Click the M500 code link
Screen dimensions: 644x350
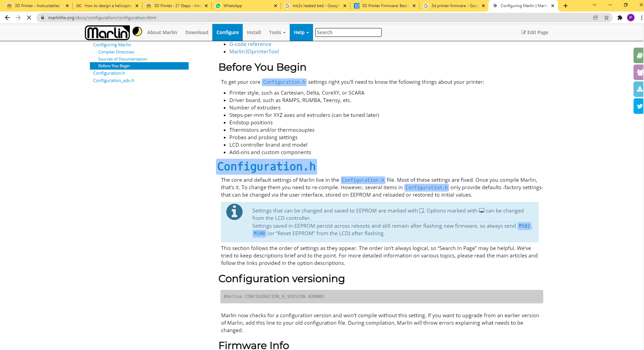259,233
